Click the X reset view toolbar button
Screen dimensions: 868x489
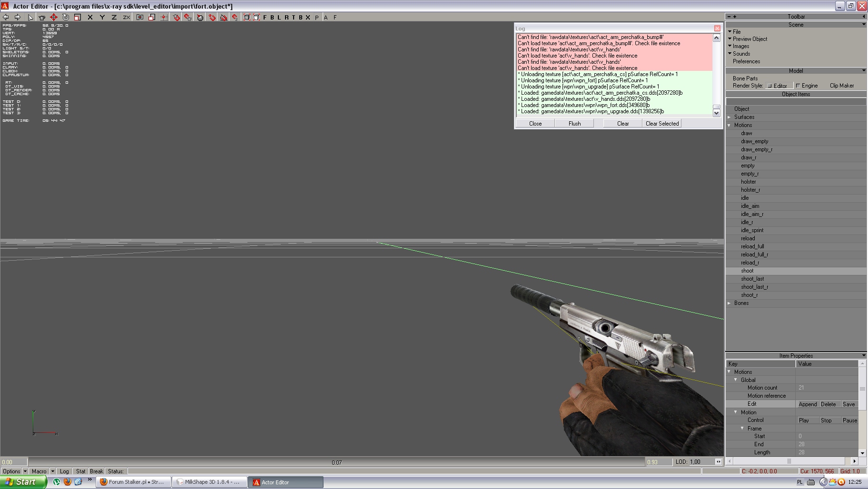(308, 17)
